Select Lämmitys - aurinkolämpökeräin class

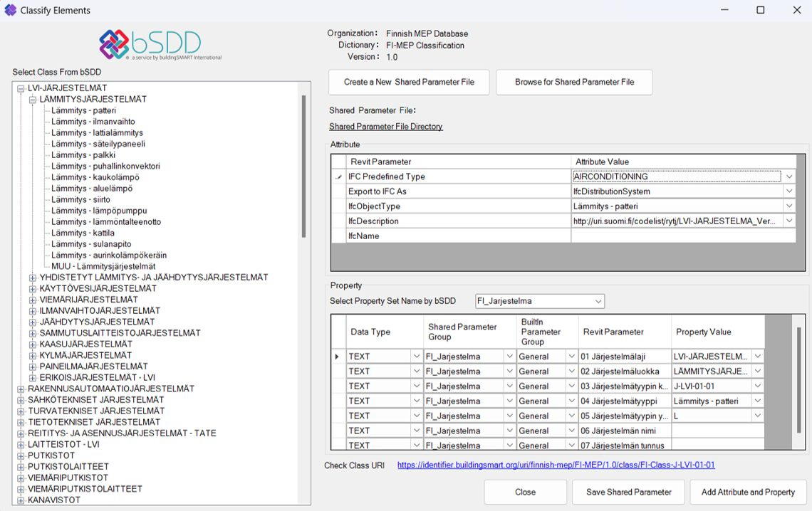pos(109,255)
